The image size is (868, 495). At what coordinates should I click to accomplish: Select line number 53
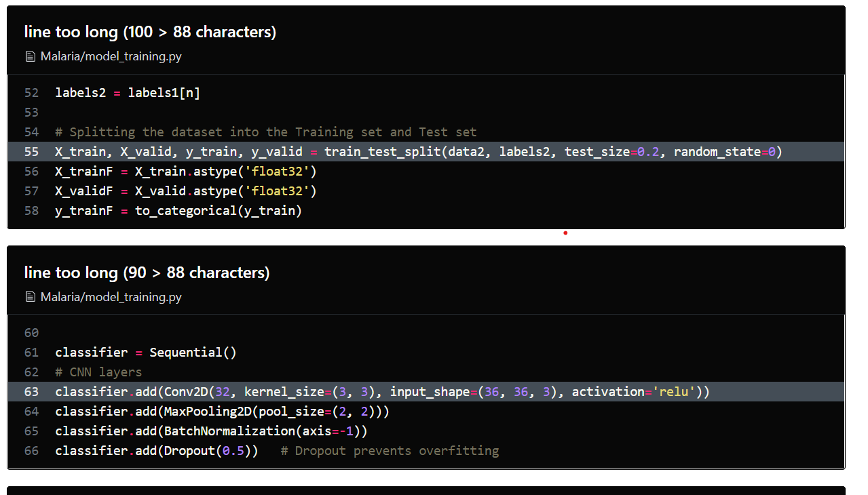[x=31, y=113]
